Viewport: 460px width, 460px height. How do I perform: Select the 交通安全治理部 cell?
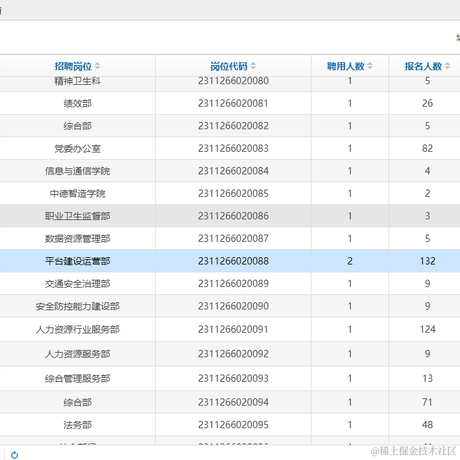click(78, 284)
